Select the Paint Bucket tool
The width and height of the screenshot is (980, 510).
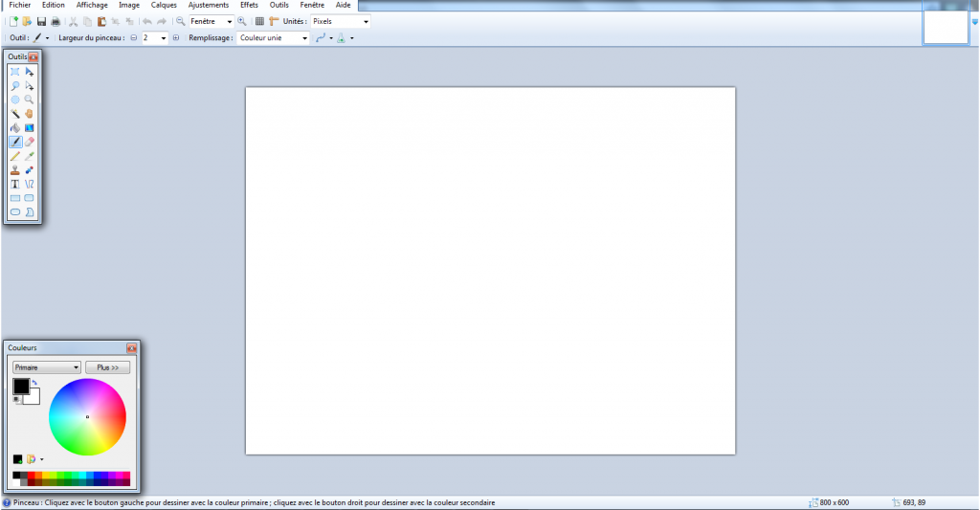pos(15,127)
